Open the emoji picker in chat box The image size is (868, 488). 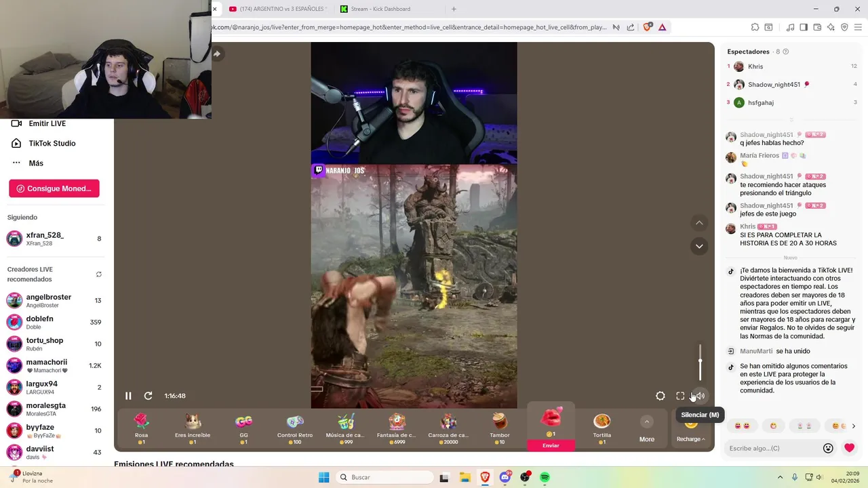coord(828,448)
